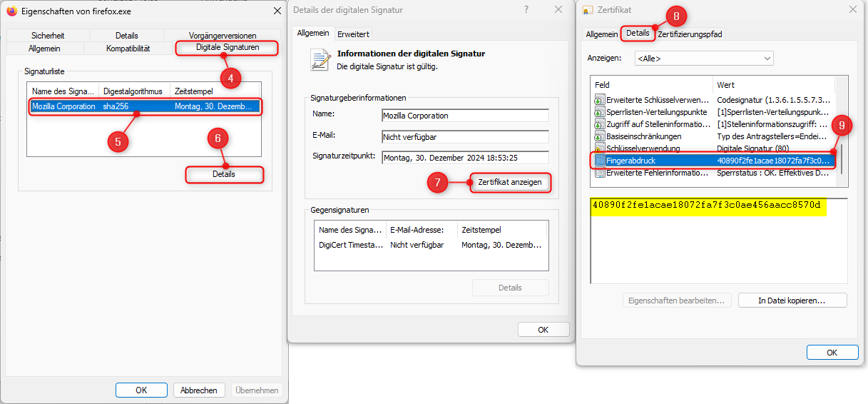Click the help question mark in signature details
Viewport: 868px width, 404px height.
click(526, 9)
